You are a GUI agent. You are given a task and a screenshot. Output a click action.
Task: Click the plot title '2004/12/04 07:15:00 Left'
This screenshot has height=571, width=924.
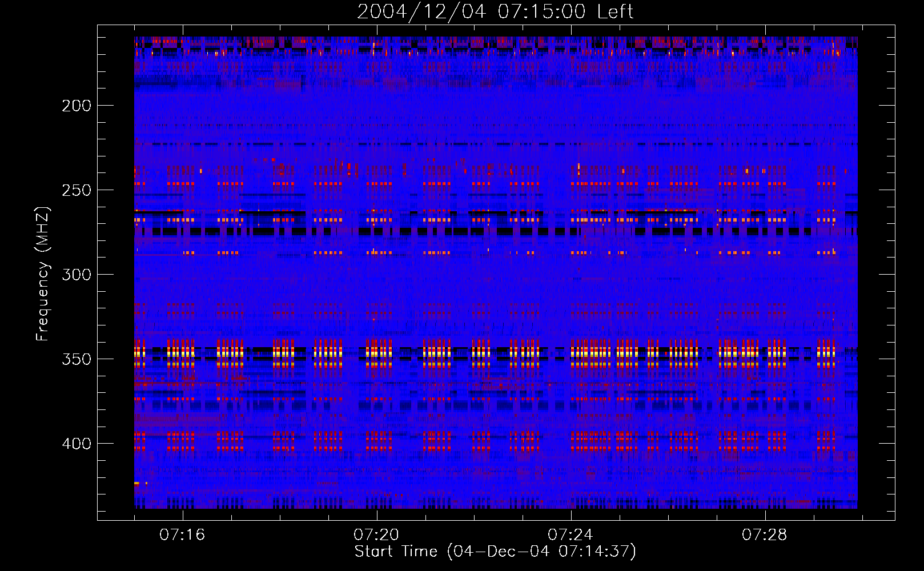495,11
